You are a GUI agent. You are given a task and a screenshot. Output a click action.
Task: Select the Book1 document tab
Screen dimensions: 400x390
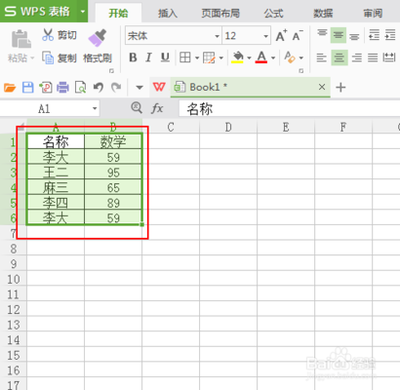250,87
